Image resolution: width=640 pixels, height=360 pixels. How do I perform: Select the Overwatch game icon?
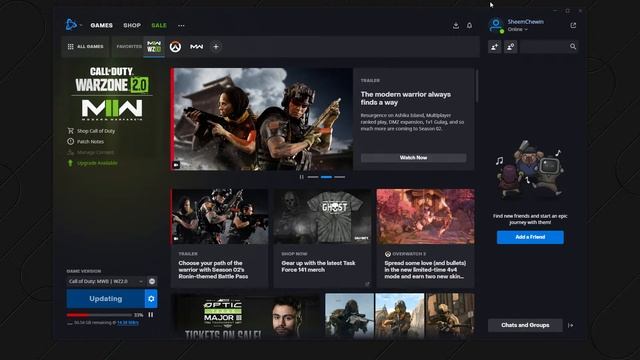tap(175, 47)
